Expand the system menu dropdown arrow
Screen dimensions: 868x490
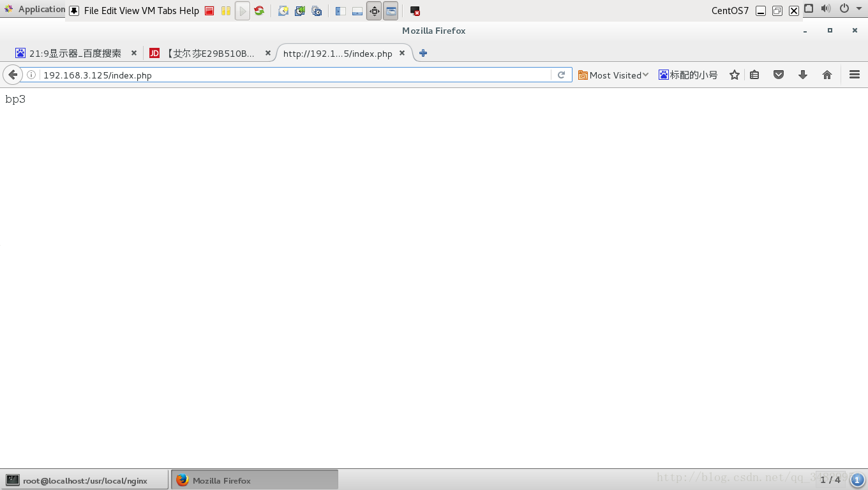click(859, 9)
